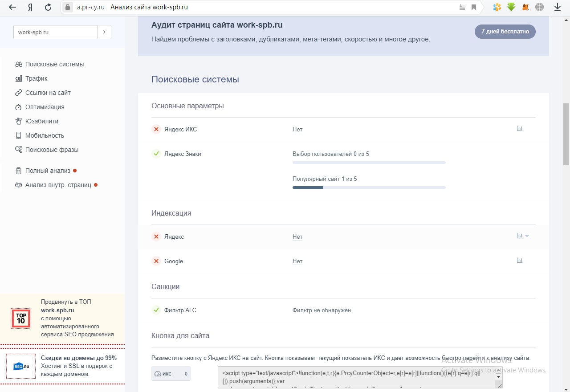Click the padlock site security icon
Screen dimensions: 570x392
[x=68, y=7]
